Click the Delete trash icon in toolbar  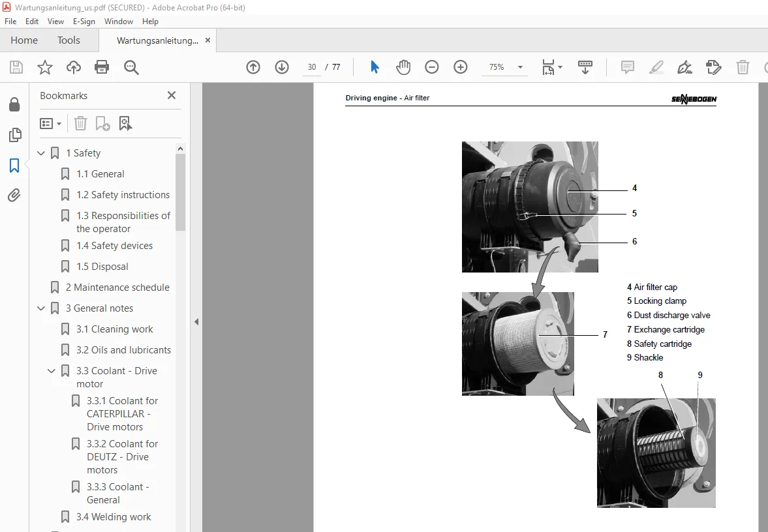click(743, 67)
